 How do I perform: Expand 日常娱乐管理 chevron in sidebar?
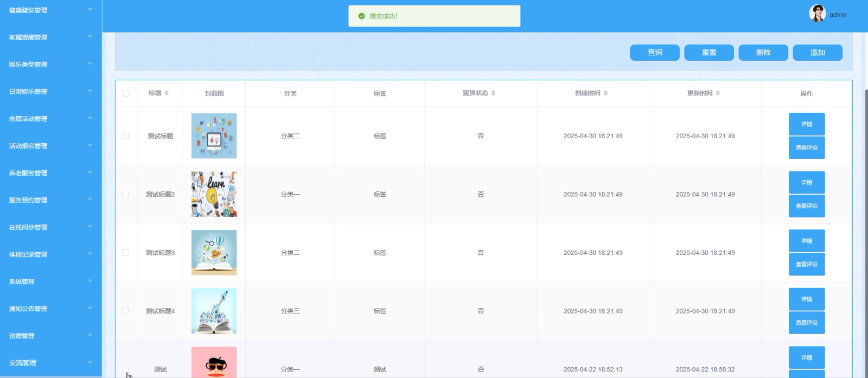tap(90, 91)
